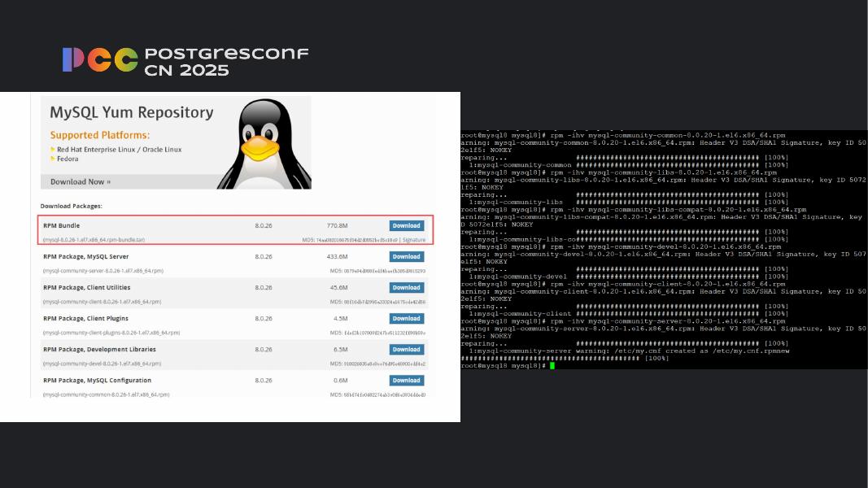Download the RPM Package, MySQL Server
This screenshot has height=488, width=868.
(406, 257)
